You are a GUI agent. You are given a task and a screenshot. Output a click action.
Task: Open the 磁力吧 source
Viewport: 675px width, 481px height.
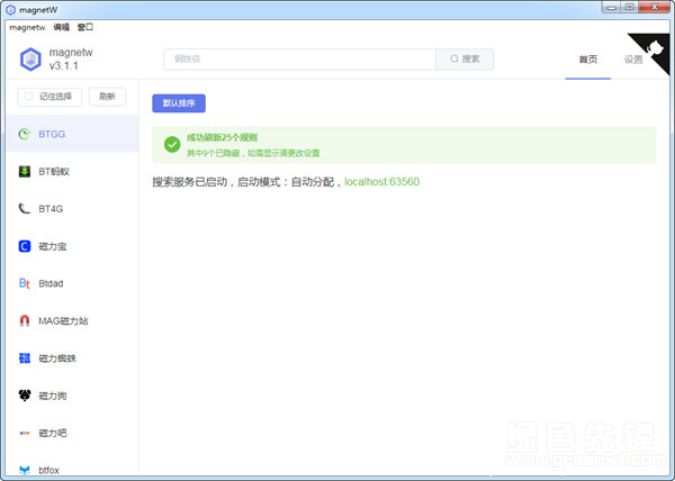[25, 433]
